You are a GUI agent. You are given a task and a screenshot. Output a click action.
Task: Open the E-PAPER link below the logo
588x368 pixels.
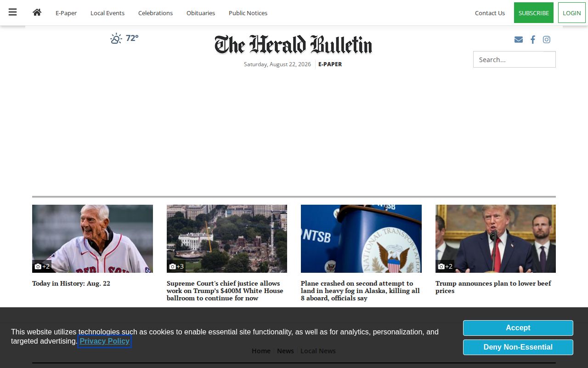pyautogui.click(x=330, y=64)
